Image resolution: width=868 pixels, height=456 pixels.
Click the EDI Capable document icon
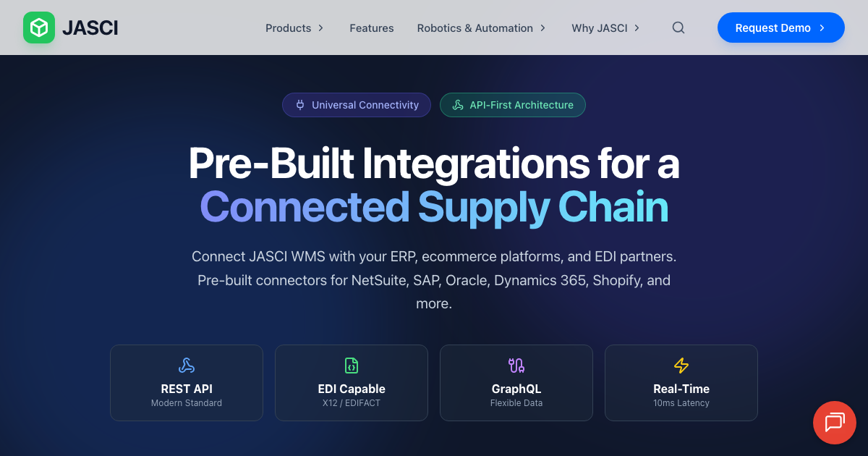pos(351,365)
